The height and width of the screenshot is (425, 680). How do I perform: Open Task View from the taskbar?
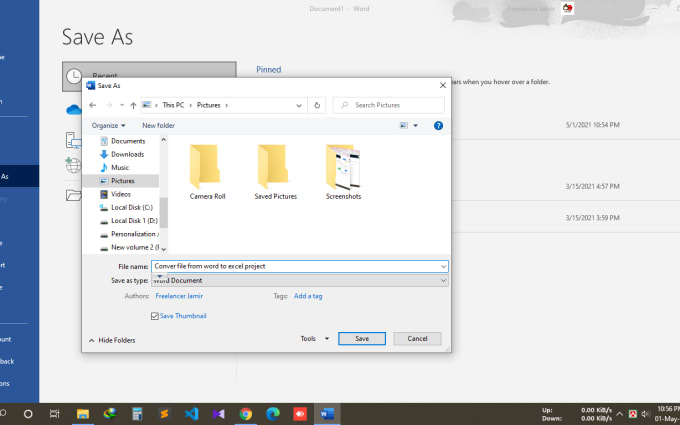pos(55,414)
